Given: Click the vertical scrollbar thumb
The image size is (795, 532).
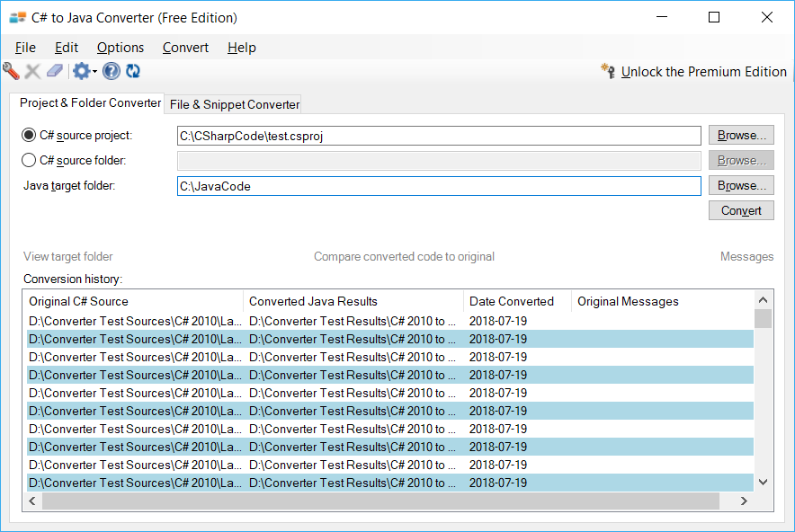Looking at the screenshot, I should pos(763,319).
